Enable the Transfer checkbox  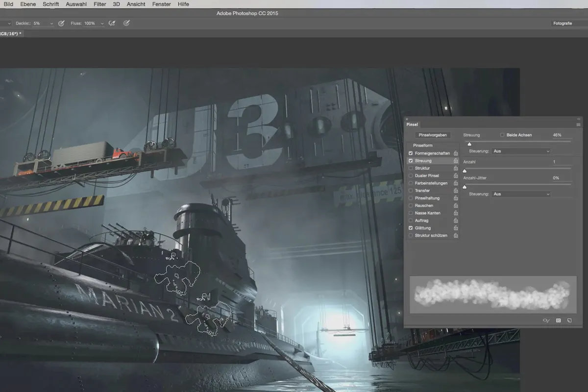click(411, 191)
